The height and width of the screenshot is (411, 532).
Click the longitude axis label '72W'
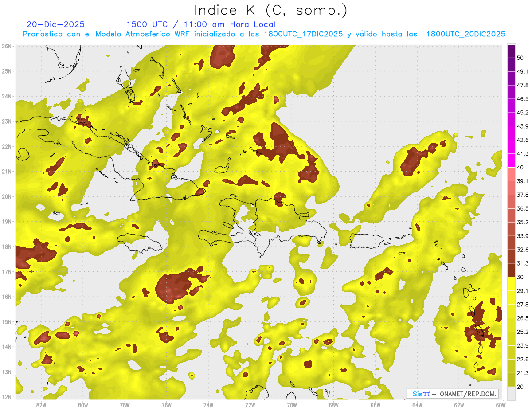point(250,405)
